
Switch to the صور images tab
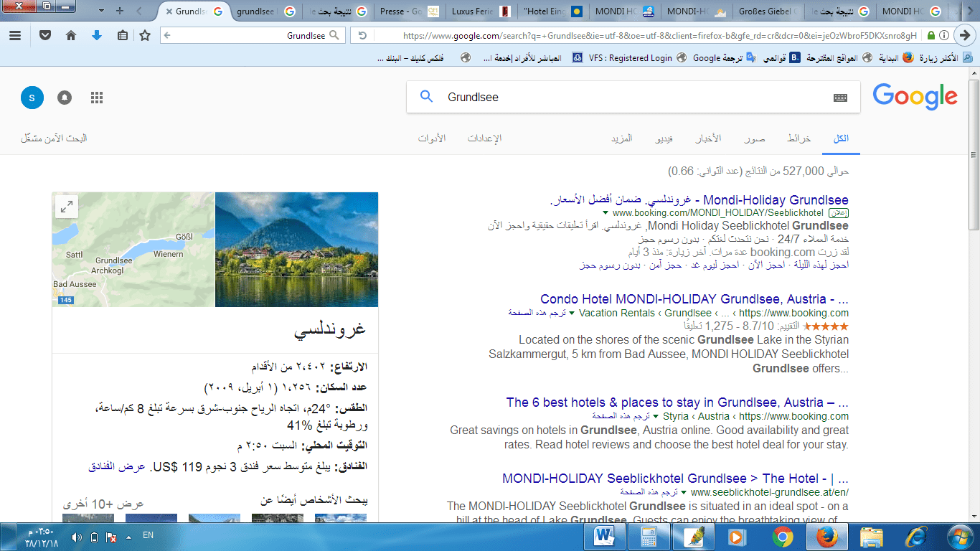point(755,138)
